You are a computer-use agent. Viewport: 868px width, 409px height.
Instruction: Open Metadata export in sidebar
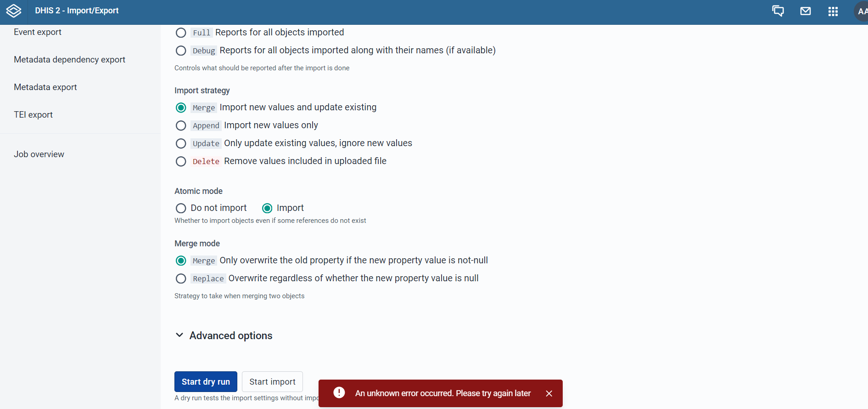pyautogui.click(x=45, y=87)
